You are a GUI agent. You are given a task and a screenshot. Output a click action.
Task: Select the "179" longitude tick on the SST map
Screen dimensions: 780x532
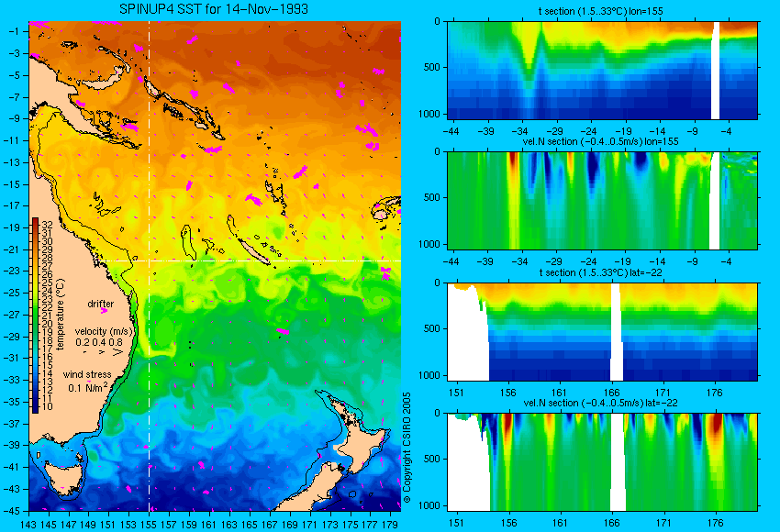click(x=390, y=524)
